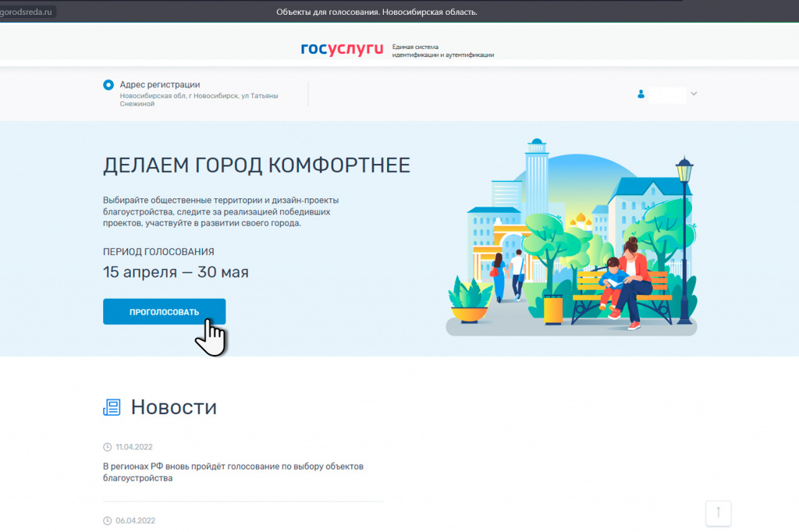Click the ДЕЛАЕМ ГОРОД КОМФОРТНЕЕ heading
Screen dimensions: 799x532
[x=256, y=165]
